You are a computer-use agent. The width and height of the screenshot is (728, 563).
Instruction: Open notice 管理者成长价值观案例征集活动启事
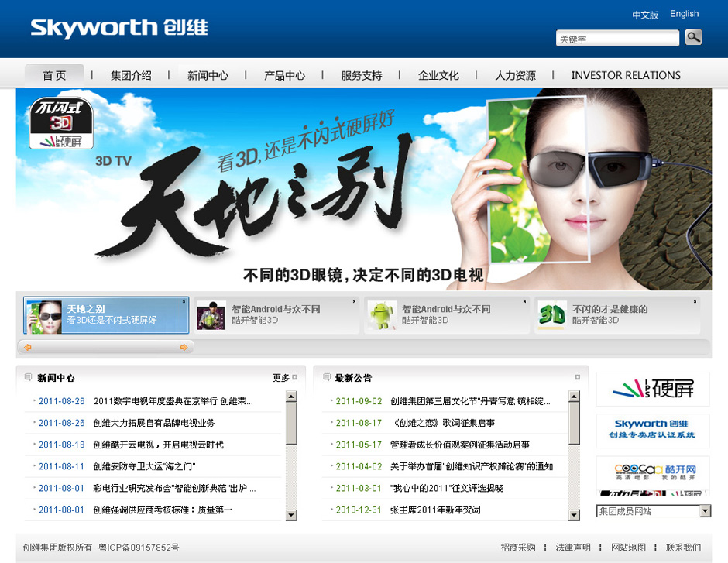[x=459, y=445]
